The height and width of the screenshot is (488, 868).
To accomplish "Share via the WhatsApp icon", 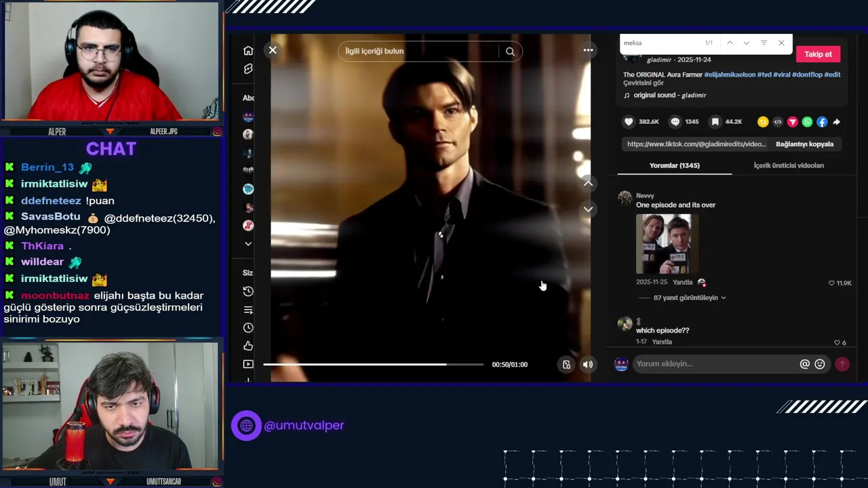I will click(807, 122).
